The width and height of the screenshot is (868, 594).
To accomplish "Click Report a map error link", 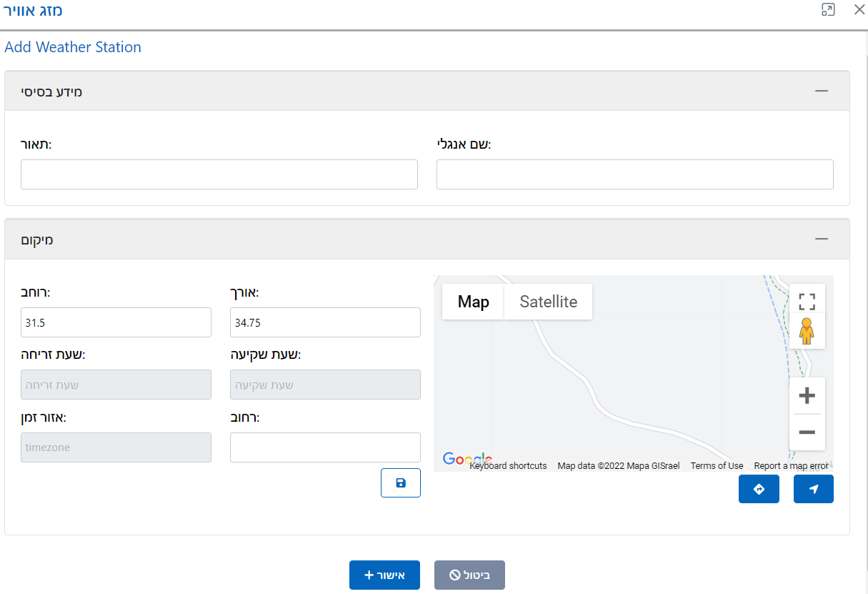I will (791, 466).
